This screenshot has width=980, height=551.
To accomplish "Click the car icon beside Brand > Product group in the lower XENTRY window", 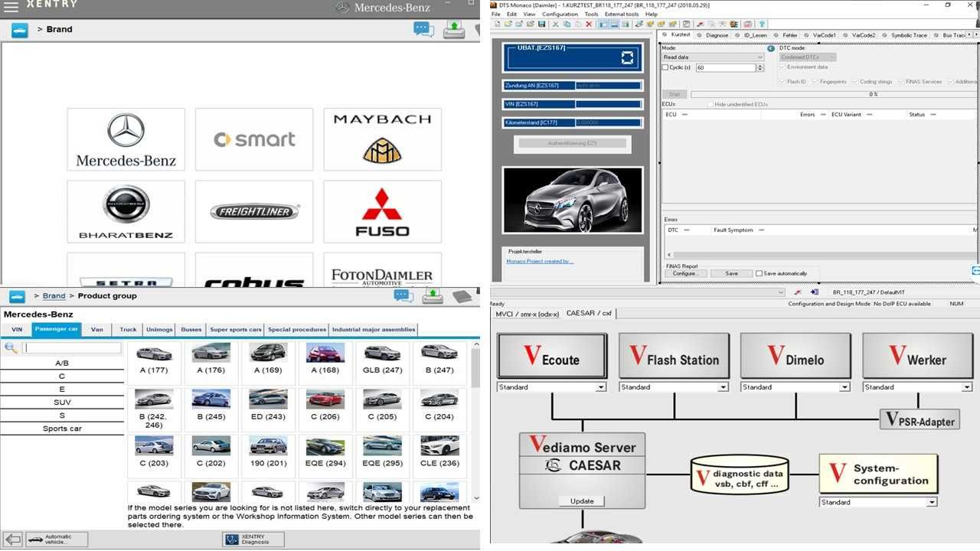I will point(17,296).
